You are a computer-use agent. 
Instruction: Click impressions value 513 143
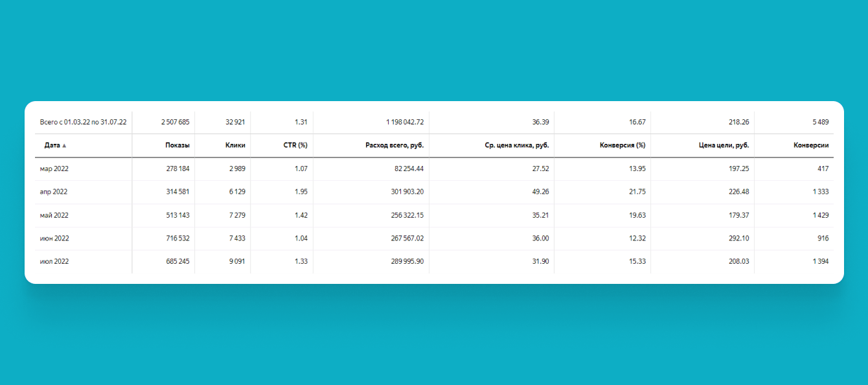tap(177, 215)
